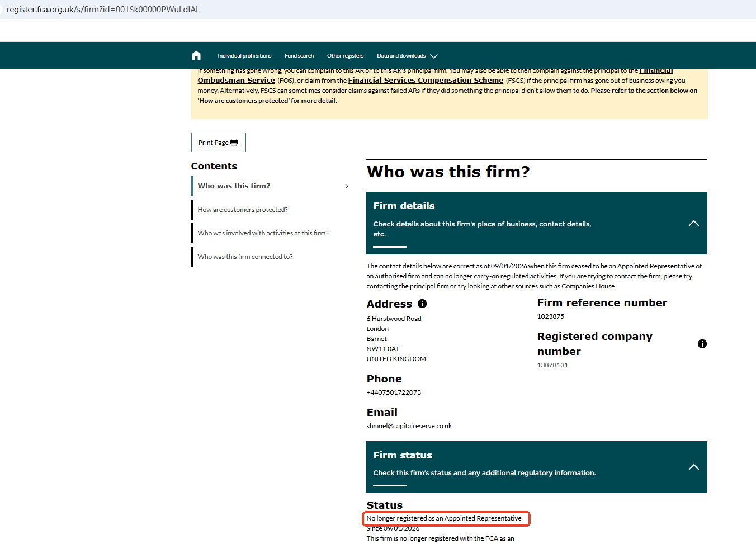Image resolution: width=756 pixels, height=544 pixels.
Task: Jump to Who was involved with activities section
Action: point(263,233)
